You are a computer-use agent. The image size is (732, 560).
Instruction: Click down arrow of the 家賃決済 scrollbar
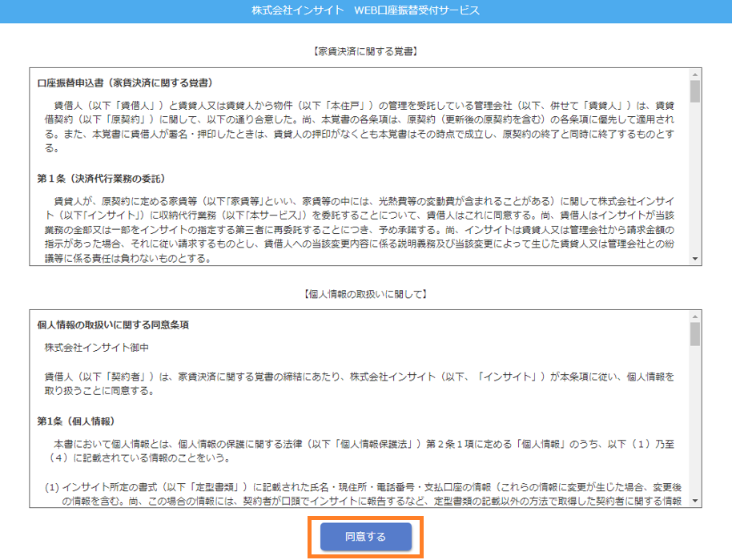pyautogui.click(x=694, y=258)
